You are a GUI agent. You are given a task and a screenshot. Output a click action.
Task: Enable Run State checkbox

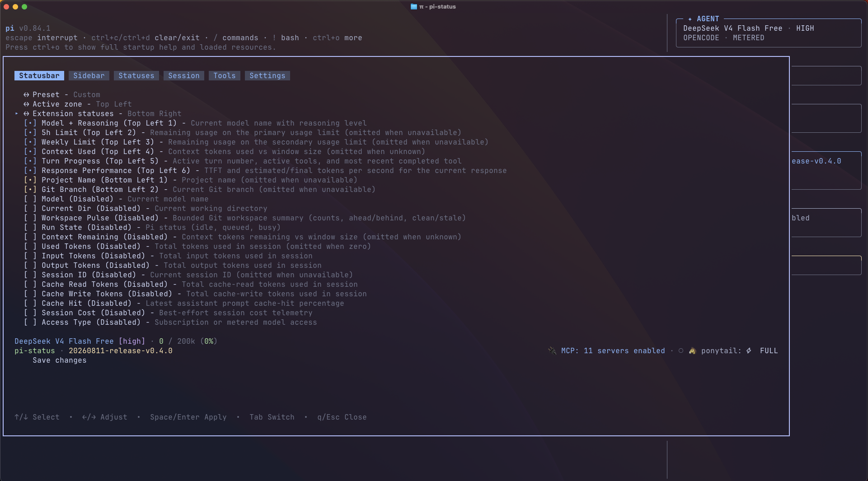pyautogui.click(x=30, y=228)
